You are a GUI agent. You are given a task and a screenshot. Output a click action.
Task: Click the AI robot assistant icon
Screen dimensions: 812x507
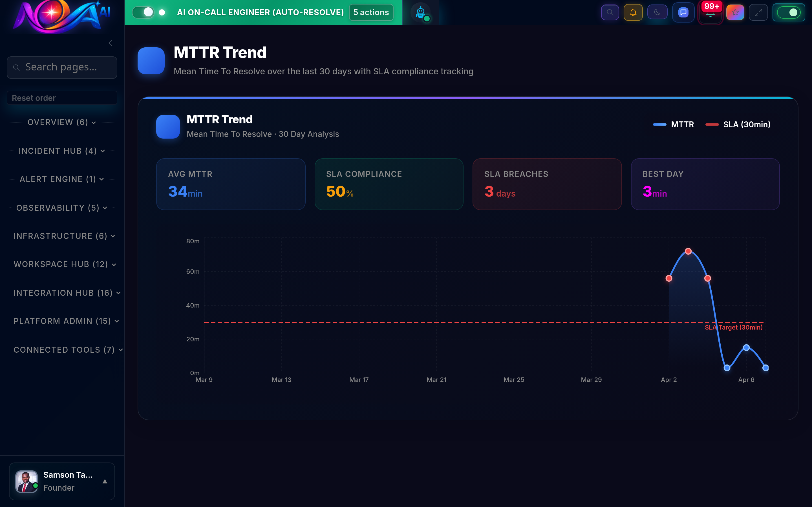tap(420, 12)
